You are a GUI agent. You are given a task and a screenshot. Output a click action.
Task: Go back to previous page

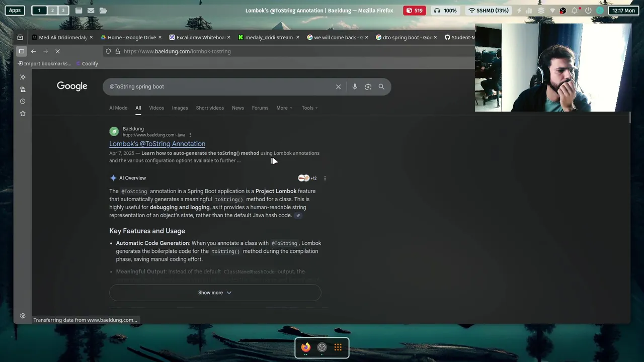[x=33, y=51]
